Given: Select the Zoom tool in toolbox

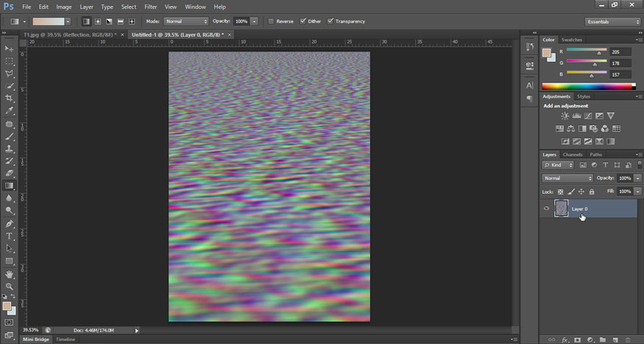Looking at the screenshot, I should click(x=10, y=286).
